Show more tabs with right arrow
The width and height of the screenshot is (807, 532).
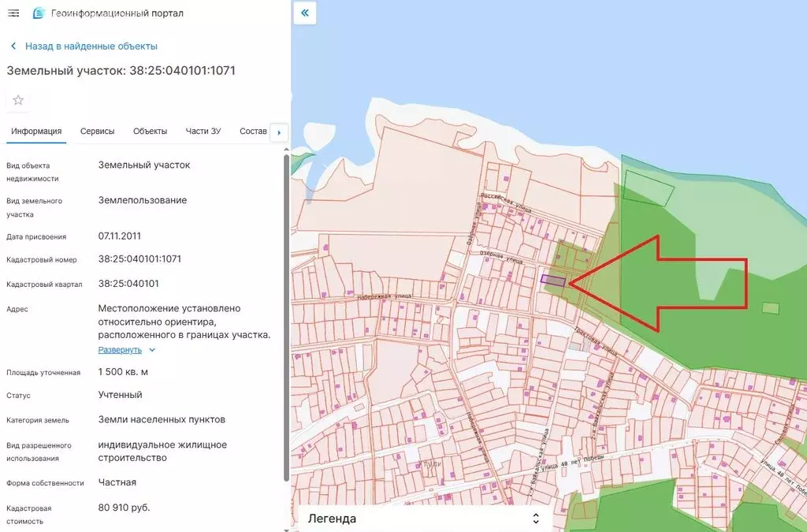tap(279, 132)
